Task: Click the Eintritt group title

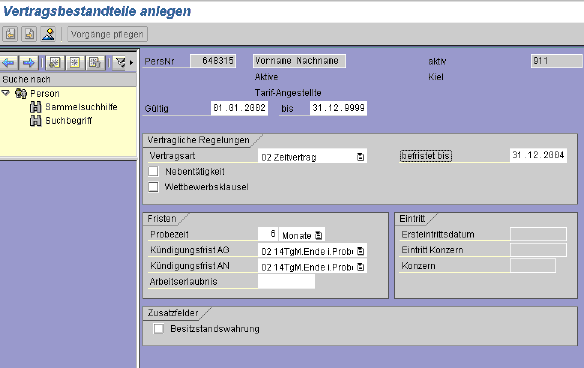Action: (412, 219)
